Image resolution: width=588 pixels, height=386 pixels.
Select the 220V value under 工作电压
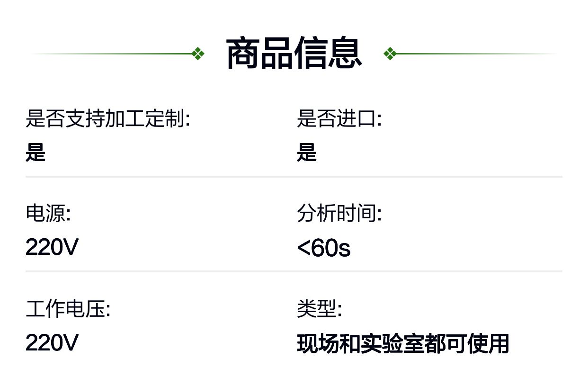[52, 342]
